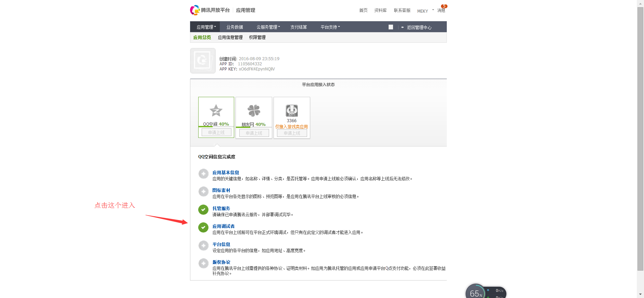Image resolution: width=644 pixels, height=298 pixels.
Task: Click the plus status icon beside 版权协议
Action: pyautogui.click(x=203, y=263)
